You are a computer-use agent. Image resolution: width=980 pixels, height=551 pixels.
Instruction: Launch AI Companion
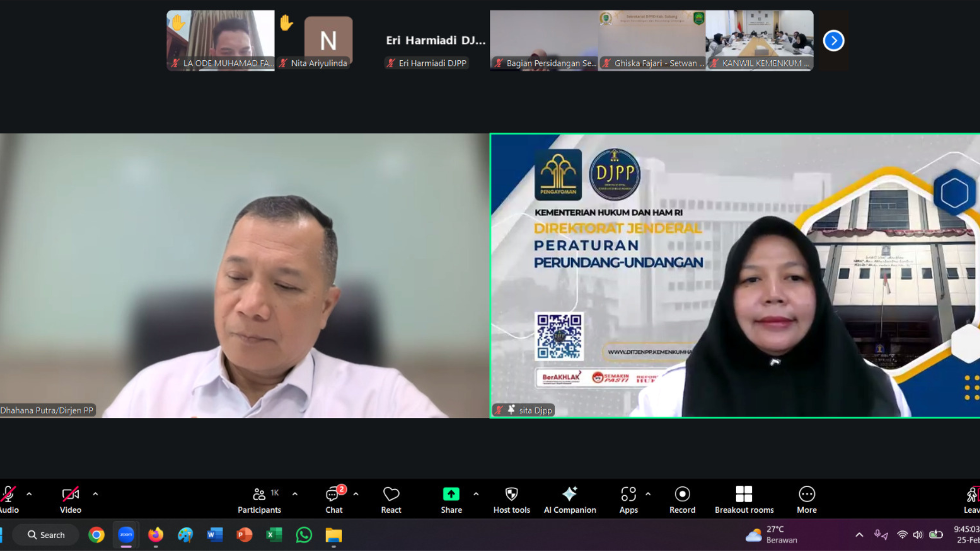pyautogui.click(x=570, y=499)
